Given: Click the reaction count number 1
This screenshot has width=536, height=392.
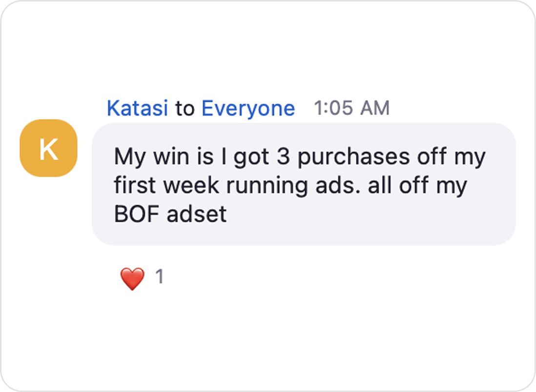Looking at the screenshot, I should click(159, 277).
